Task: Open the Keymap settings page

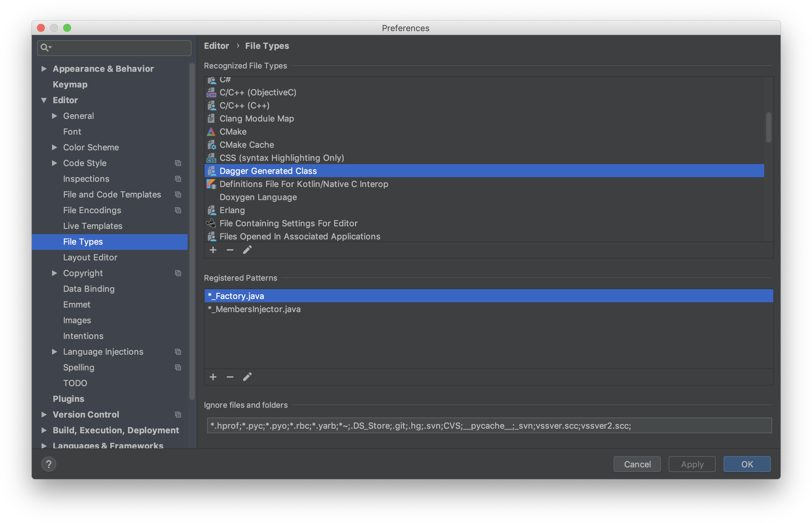Action: click(x=70, y=84)
